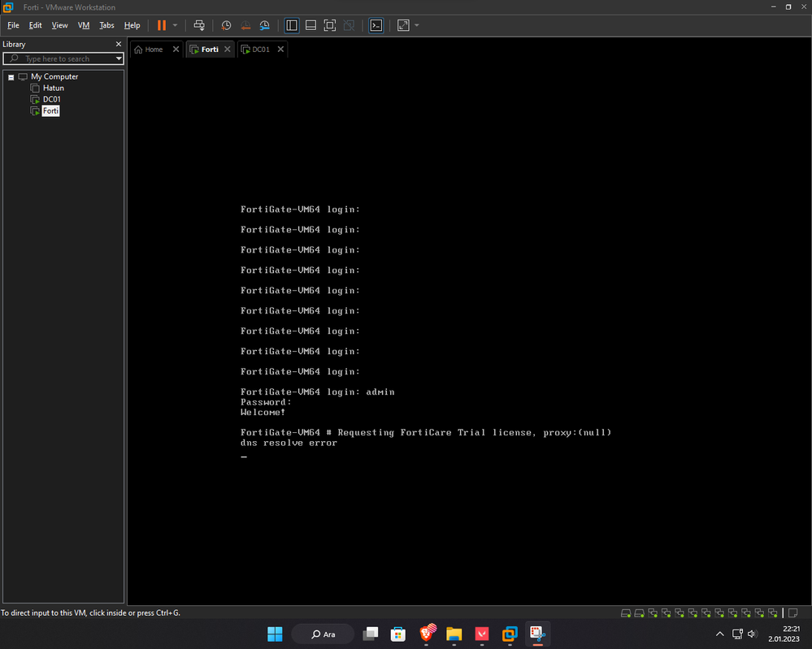
Task: Open the library search filter dropdown
Action: [x=119, y=58]
